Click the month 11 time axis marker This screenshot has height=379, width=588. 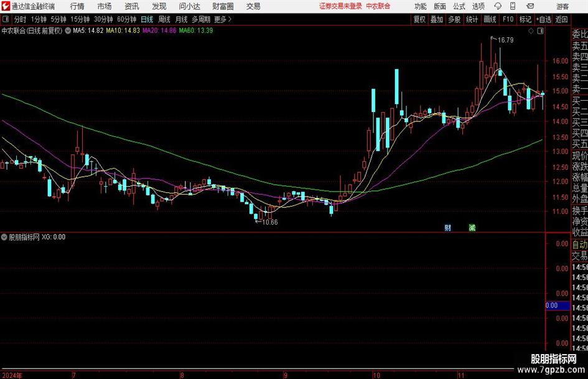461,375
